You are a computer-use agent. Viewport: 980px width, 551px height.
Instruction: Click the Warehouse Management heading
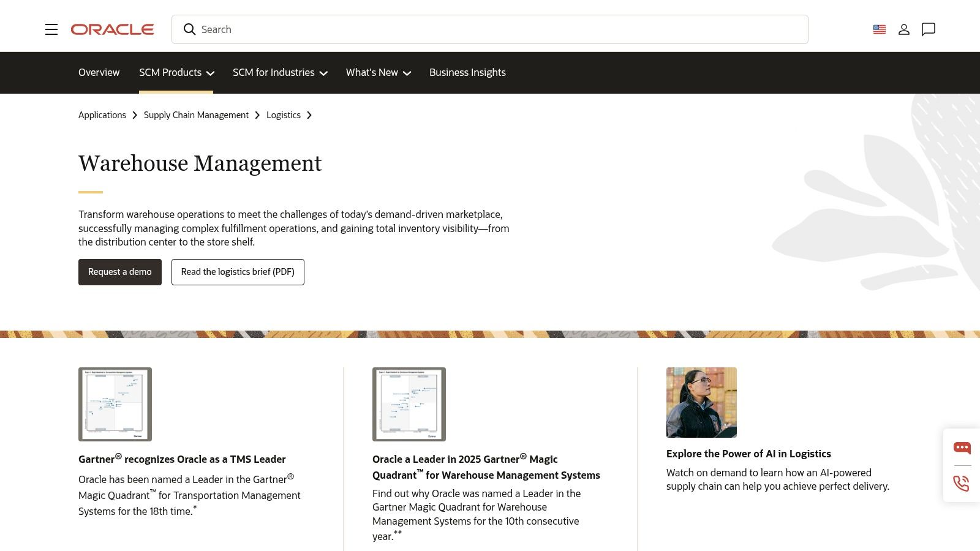(200, 163)
